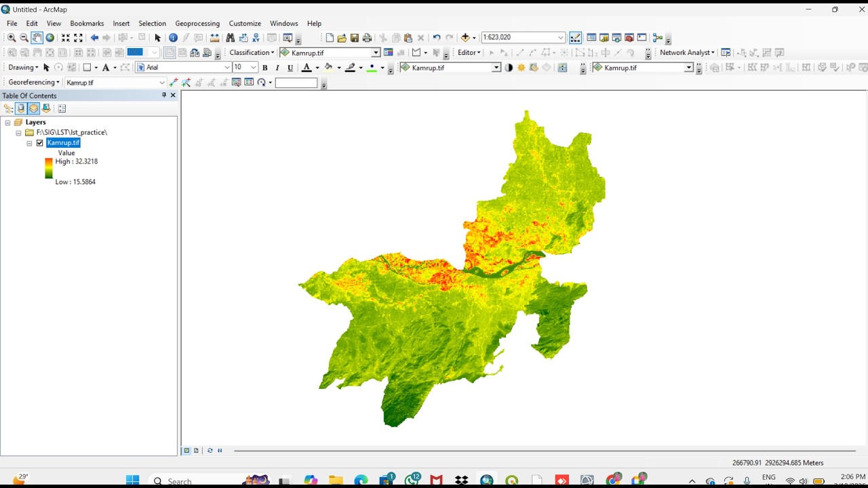
Task: Click the Add Data button
Action: pos(465,38)
